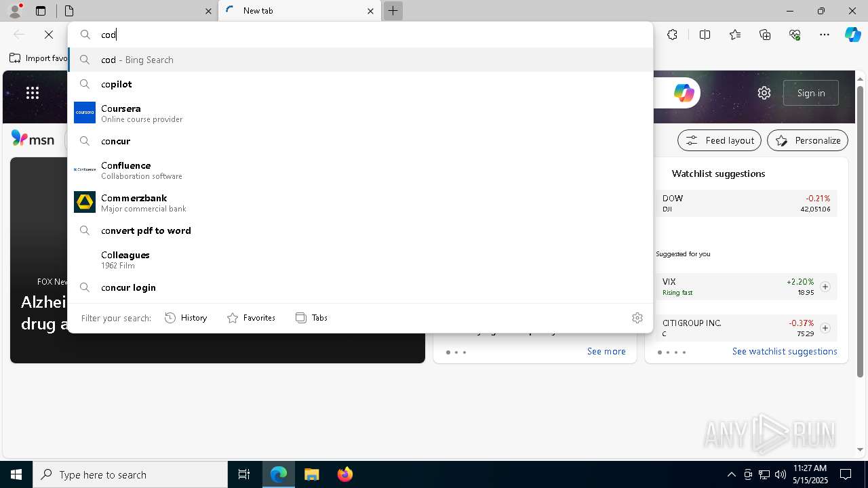
Task: Open the Favorites star toolbar icon
Action: [735, 35]
